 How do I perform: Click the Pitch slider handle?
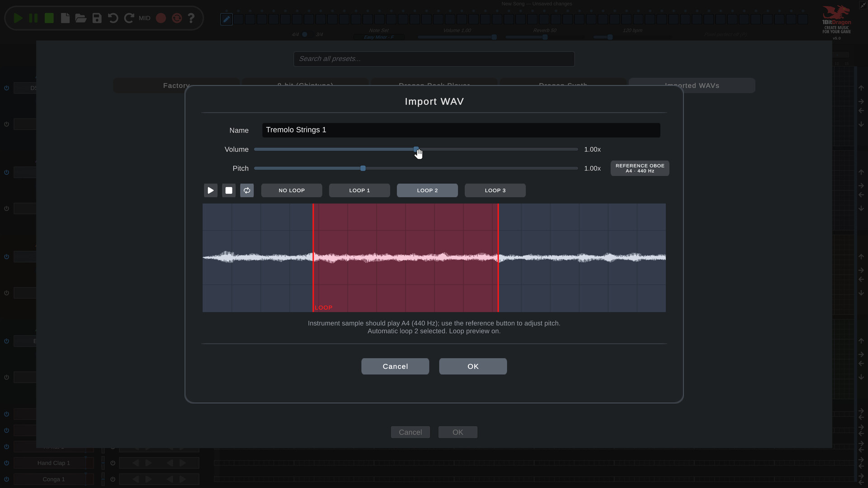tap(363, 168)
